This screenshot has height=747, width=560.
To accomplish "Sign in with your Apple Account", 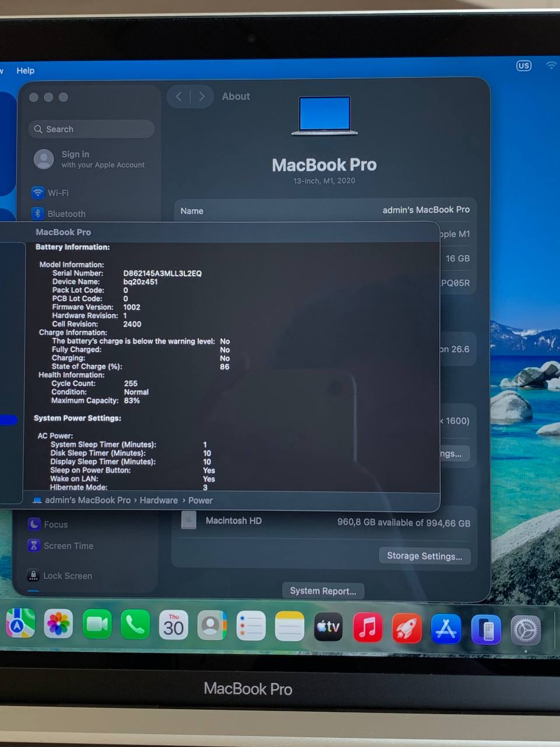I will 90,159.
